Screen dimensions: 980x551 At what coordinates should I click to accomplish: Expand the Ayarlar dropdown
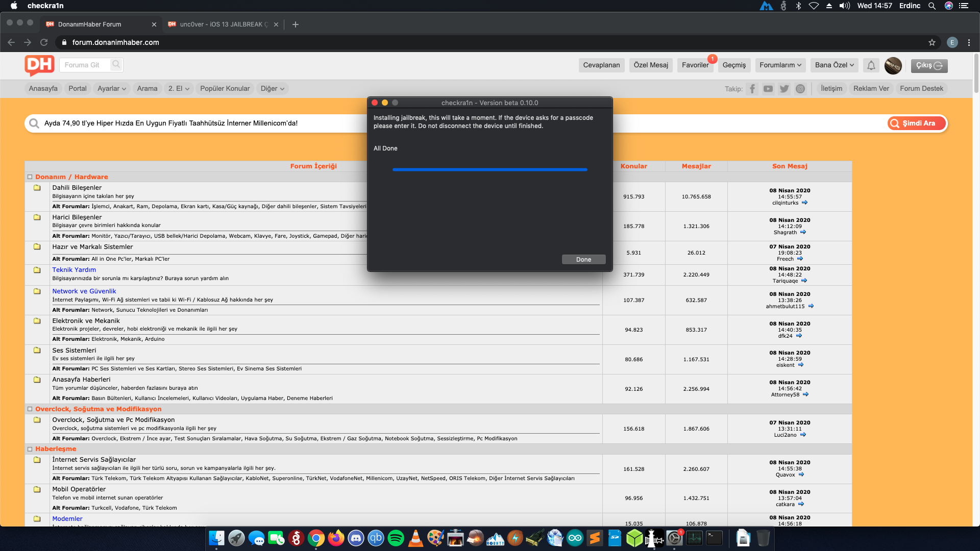click(111, 89)
